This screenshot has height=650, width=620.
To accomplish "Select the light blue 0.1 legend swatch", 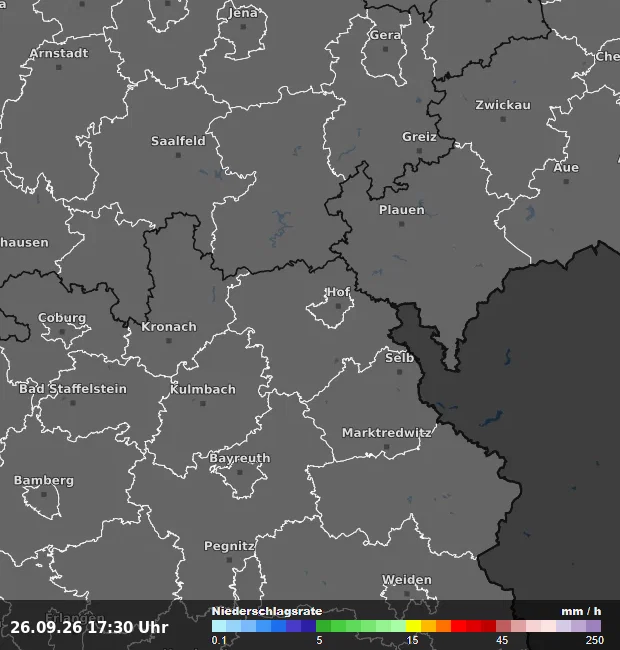I will point(219,626).
